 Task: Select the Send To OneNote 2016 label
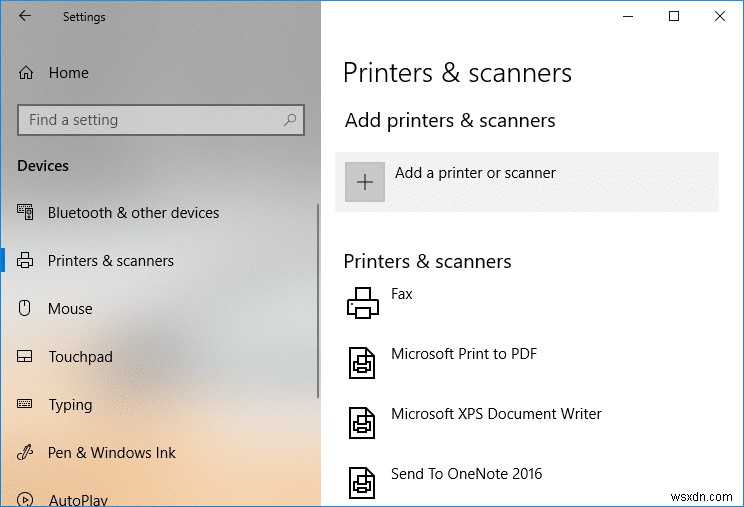click(x=466, y=474)
